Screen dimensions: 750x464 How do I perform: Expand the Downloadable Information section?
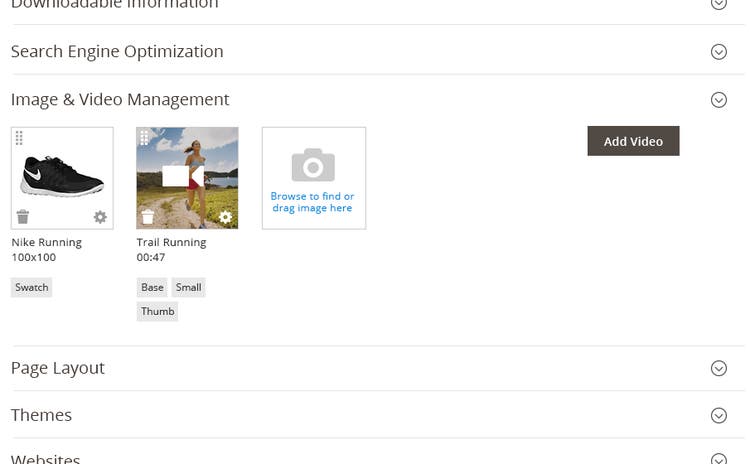point(718,4)
